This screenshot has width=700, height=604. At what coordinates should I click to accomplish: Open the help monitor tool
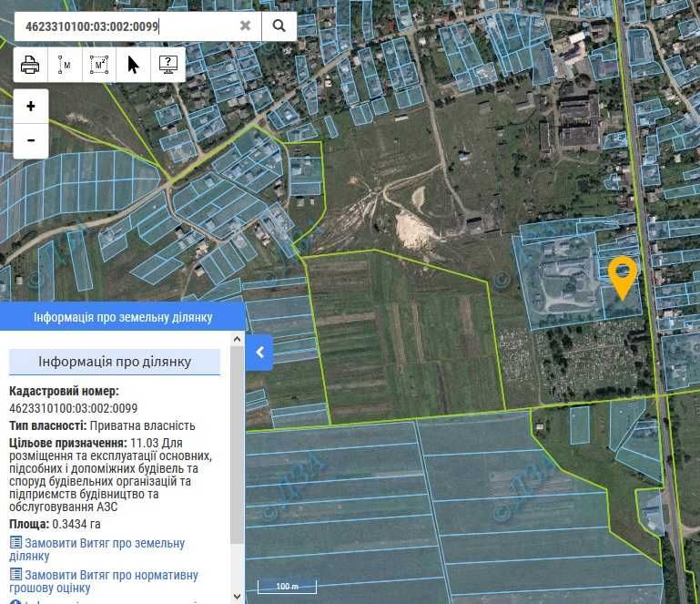point(168,66)
